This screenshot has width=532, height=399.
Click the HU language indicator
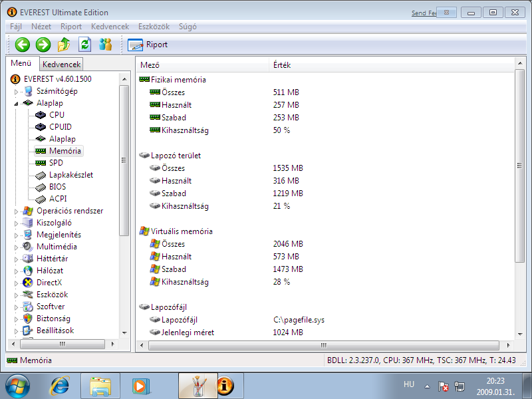coord(409,384)
